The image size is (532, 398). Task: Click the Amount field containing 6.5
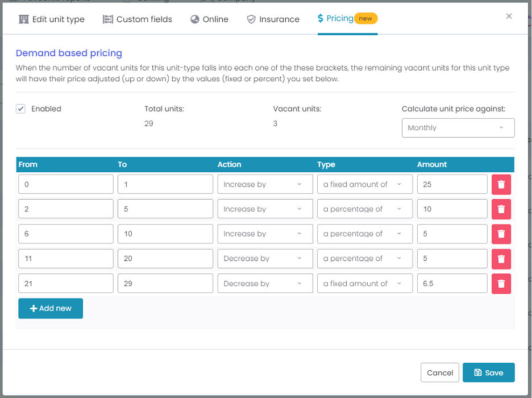(x=452, y=283)
